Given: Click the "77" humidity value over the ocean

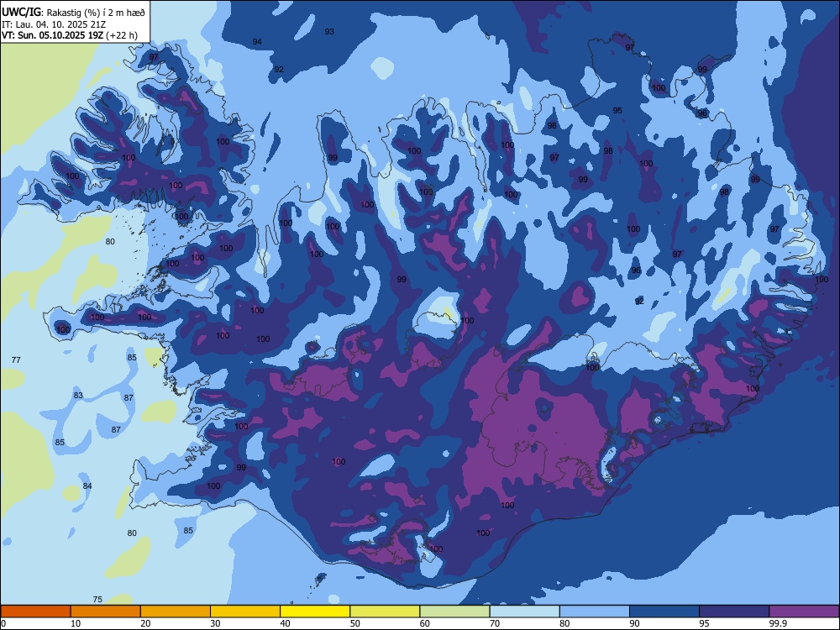Looking at the screenshot, I should coord(16,360).
